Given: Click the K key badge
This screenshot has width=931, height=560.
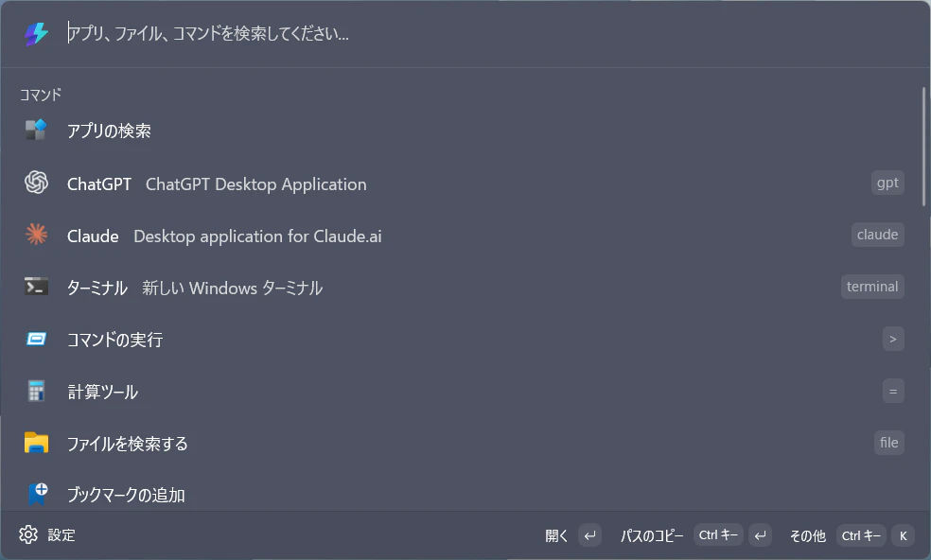Looking at the screenshot, I should [x=904, y=535].
